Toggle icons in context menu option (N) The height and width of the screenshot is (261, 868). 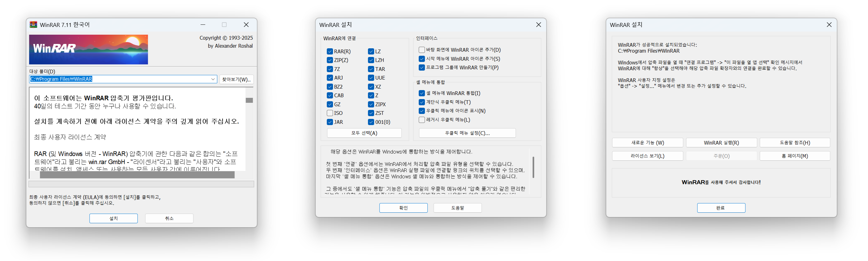(421, 111)
